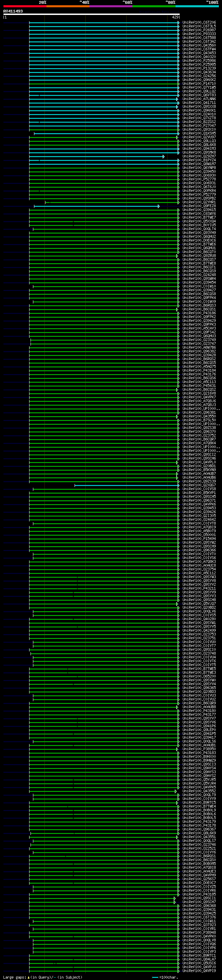Select the UniRef100_Q2XQG7 label

pos(199,485)
